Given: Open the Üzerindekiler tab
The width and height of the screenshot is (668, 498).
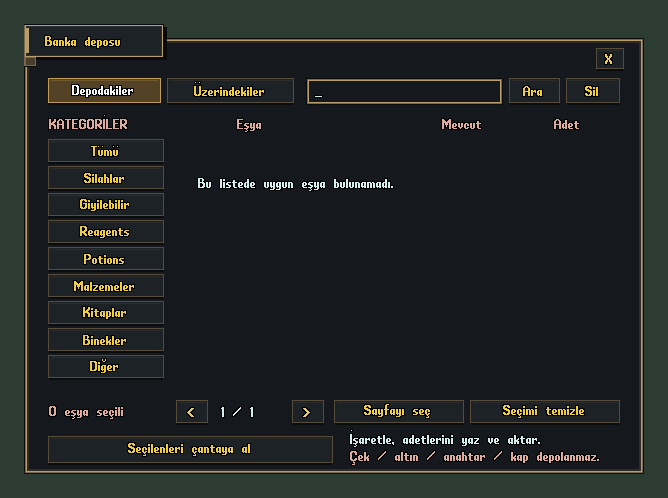Looking at the screenshot, I should 230,90.
